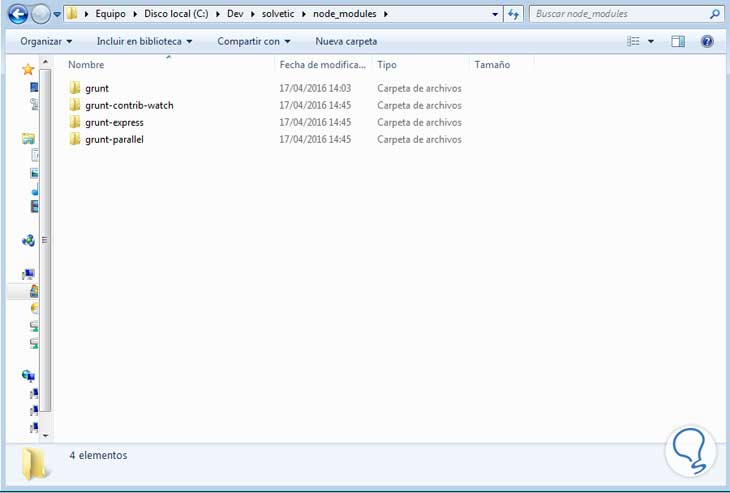Viewport: 730px width, 493px height.
Task: Go back with the Back arrow button
Action: pos(18,14)
